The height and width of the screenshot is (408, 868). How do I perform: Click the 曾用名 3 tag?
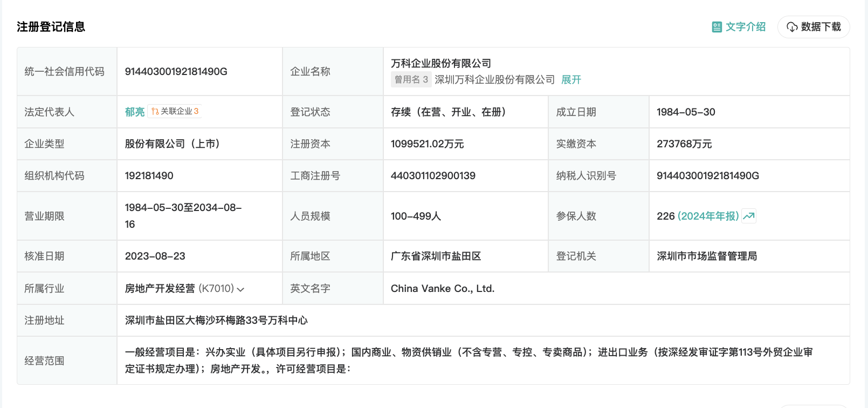point(411,80)
